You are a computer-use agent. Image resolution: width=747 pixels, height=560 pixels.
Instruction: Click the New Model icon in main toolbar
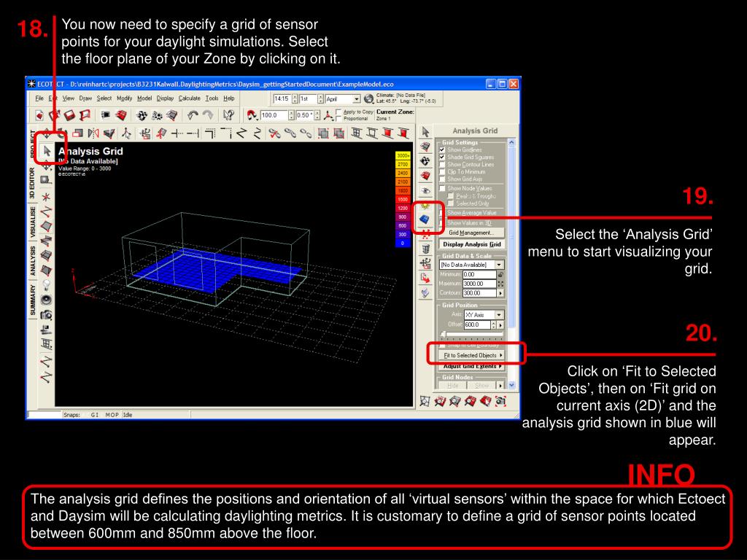39,115
